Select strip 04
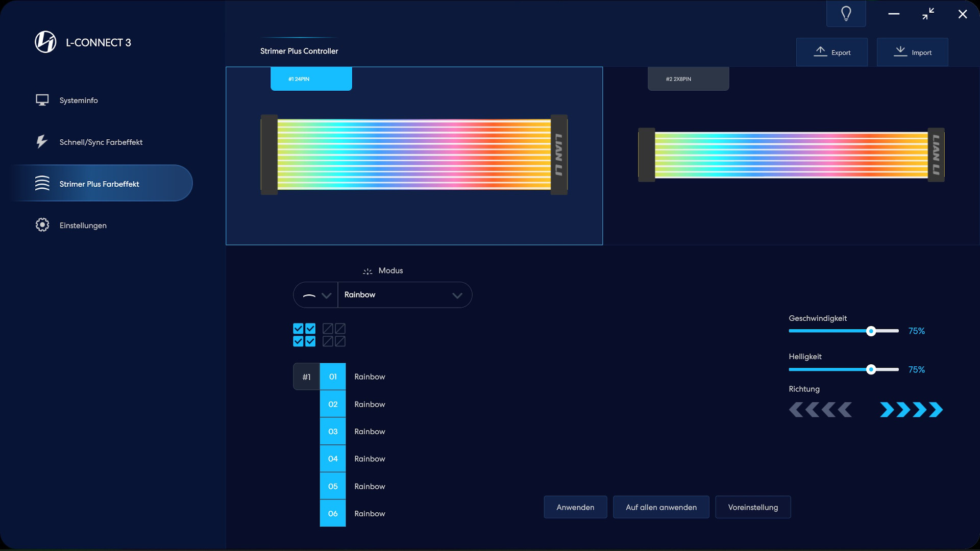 click(333, 459)
